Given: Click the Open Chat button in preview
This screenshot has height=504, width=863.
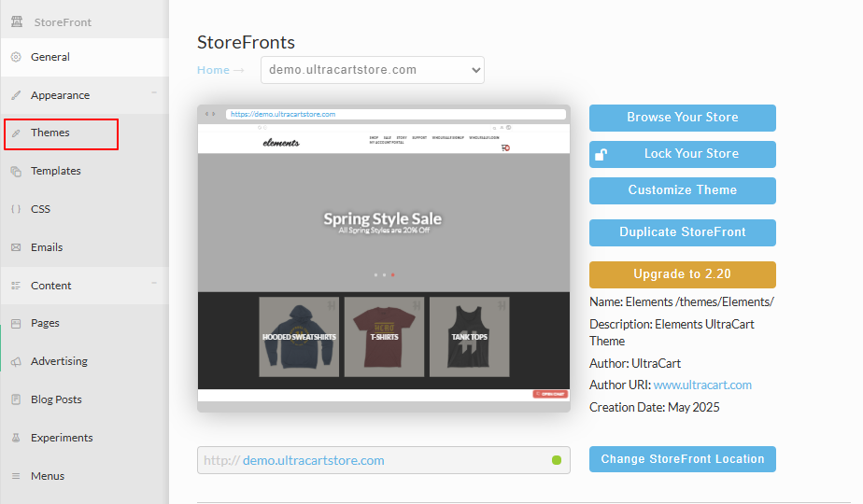Looking at the screenshot, I should (x=550, y=394).
